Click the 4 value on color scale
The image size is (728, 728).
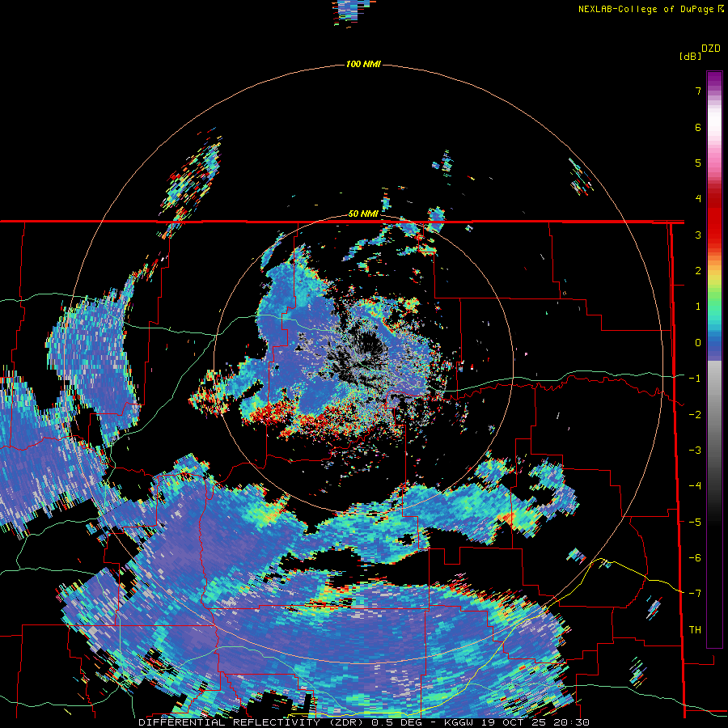coord(698,199)
